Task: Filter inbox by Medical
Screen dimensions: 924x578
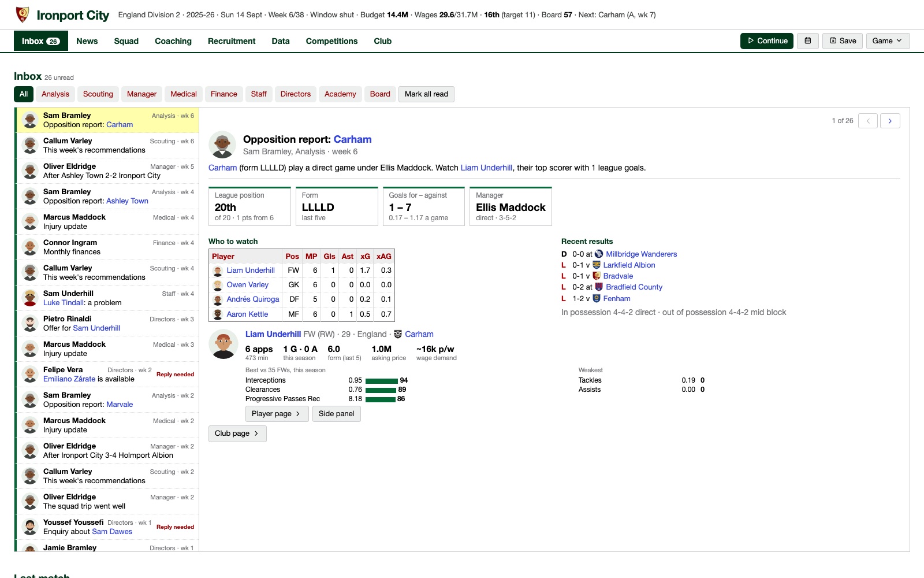Action: tap(184, 94)
